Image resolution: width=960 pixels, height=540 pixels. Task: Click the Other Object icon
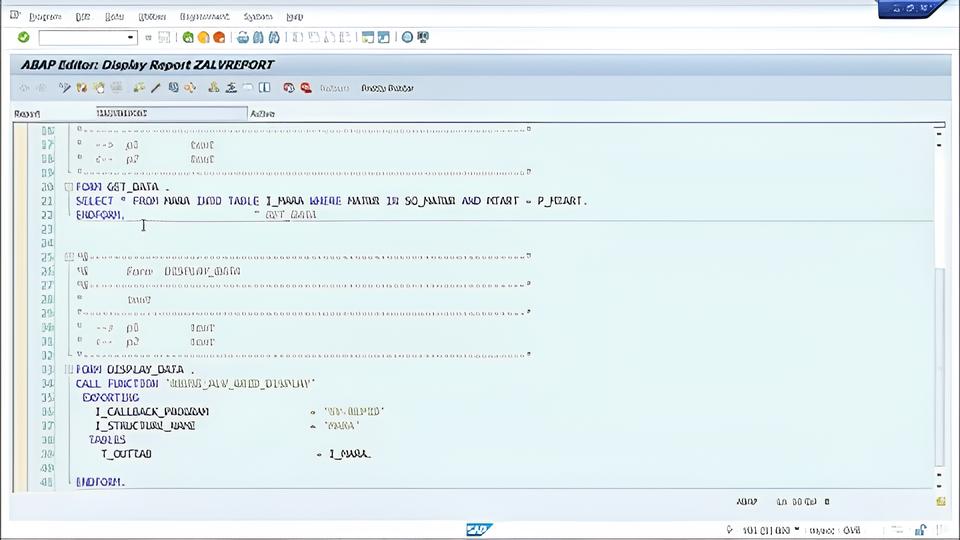[99, 88]
